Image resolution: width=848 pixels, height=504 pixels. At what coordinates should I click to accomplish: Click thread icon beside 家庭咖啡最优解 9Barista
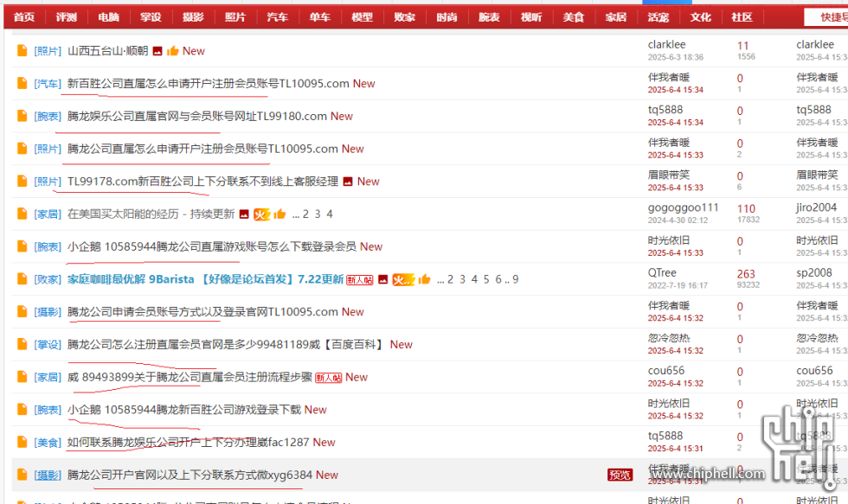22,278
